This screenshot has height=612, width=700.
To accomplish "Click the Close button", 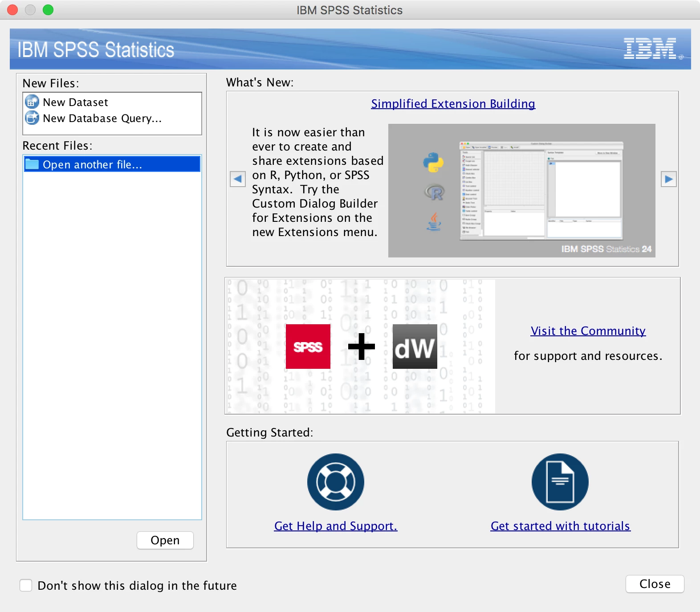I will [x=655, y=584].
